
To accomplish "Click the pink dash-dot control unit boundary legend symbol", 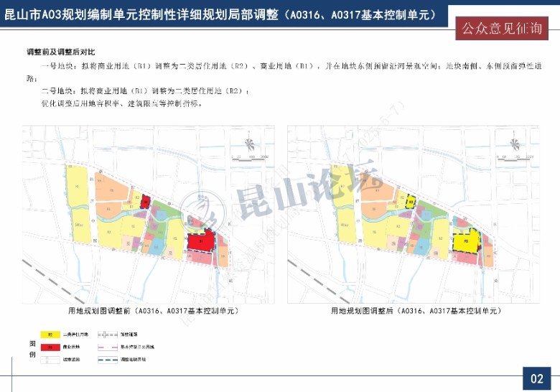I will click(107, 347).
